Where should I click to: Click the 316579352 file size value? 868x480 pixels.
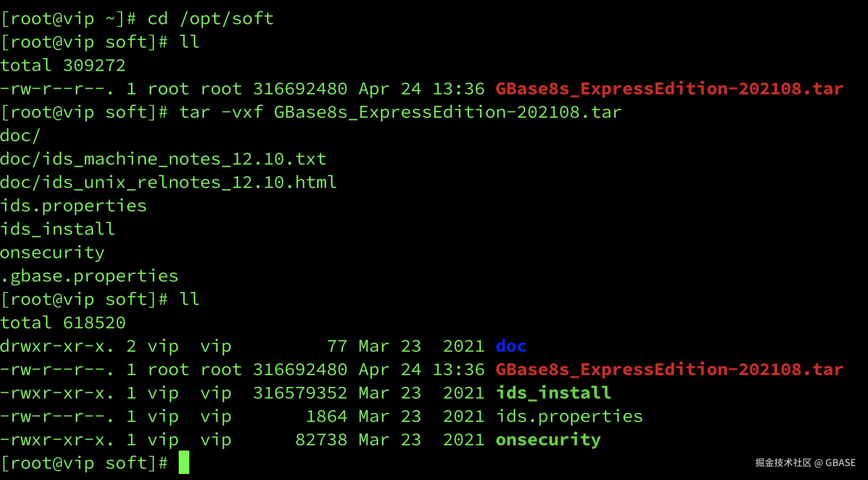coord(300,393)
